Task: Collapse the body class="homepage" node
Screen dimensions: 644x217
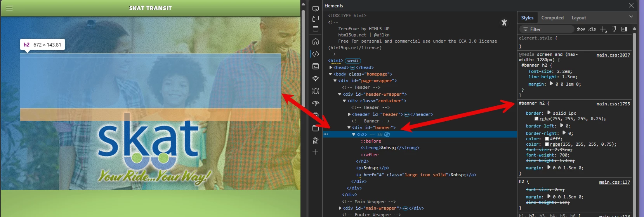Action: tap(331, 74)
